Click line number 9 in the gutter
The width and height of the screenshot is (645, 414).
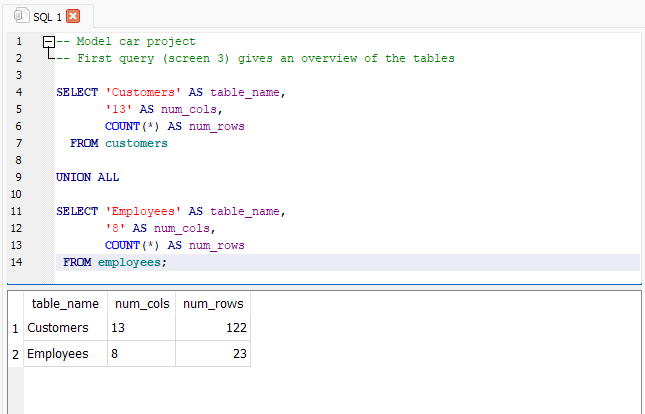point(18,177)
